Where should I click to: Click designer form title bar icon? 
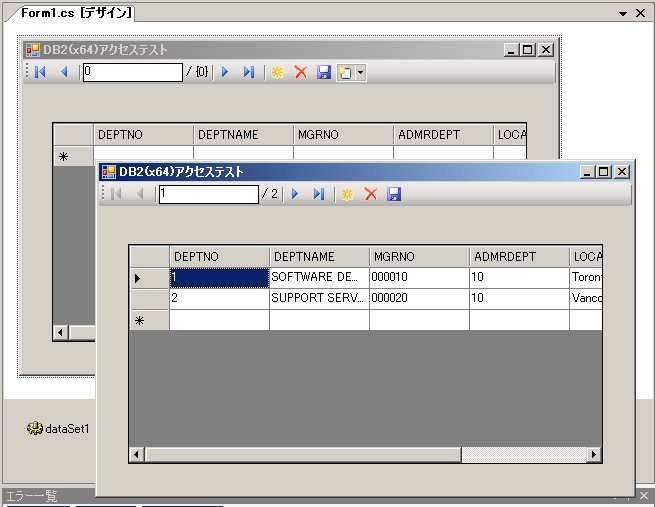pos(33,50)
